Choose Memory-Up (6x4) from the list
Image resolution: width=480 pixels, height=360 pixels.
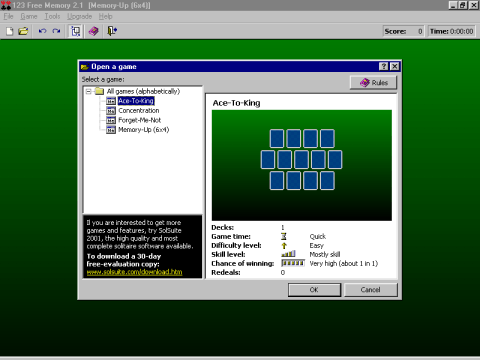pyautogui.click(x=144, y=130)
